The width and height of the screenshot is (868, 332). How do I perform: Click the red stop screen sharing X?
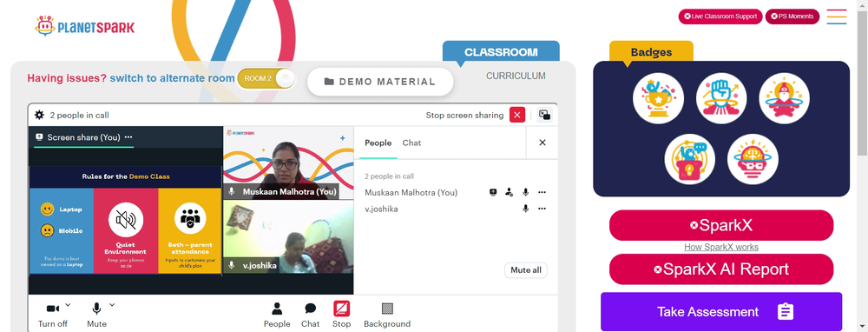(517, 115)
